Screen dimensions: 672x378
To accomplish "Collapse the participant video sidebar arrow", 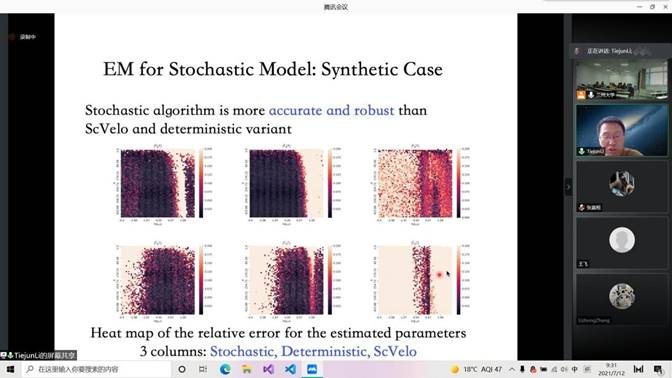I will pyautogui.click(x=568, y=187).
